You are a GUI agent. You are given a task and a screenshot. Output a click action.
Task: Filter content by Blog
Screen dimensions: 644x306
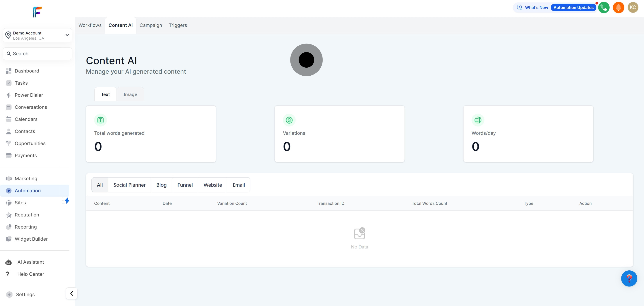click(161, 185)
